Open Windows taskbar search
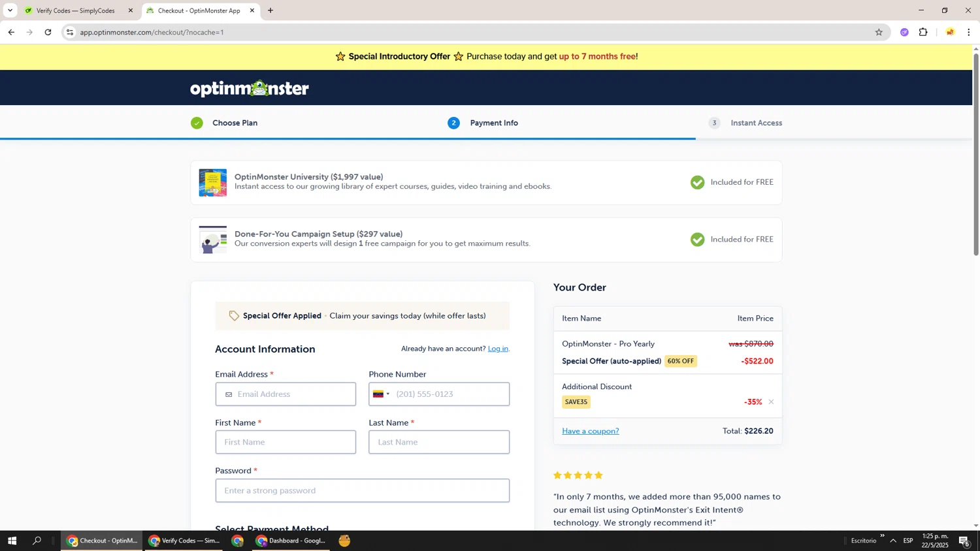Image resolution: width=980 pixels, height=551 pixels. click(x=37, y=541)
